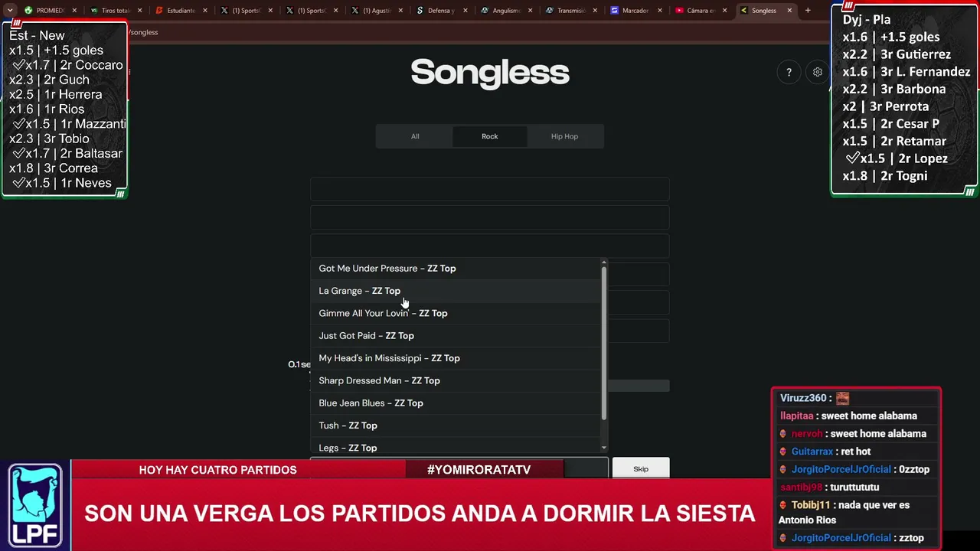This screenshot has height=551, width=980.
Task: Open the Songless help question mark icon
Action: point(789,73)
